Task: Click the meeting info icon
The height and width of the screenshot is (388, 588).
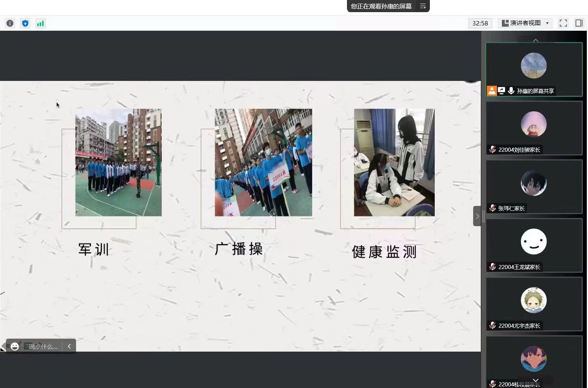Action: tap(10, 23)
